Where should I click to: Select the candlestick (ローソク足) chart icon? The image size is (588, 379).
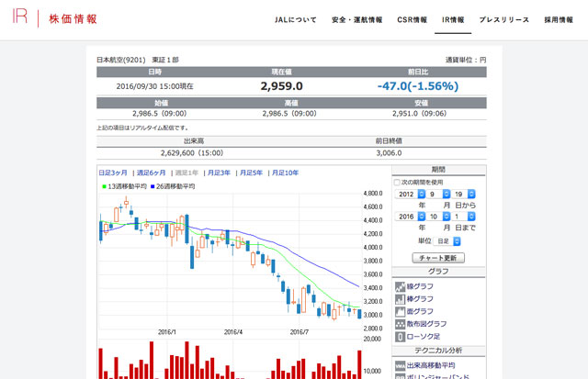click(401, 336)
